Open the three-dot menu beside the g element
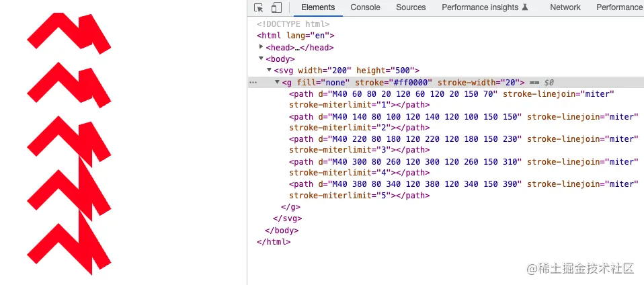Screen dimensions: 644x285 pos(253,83)
